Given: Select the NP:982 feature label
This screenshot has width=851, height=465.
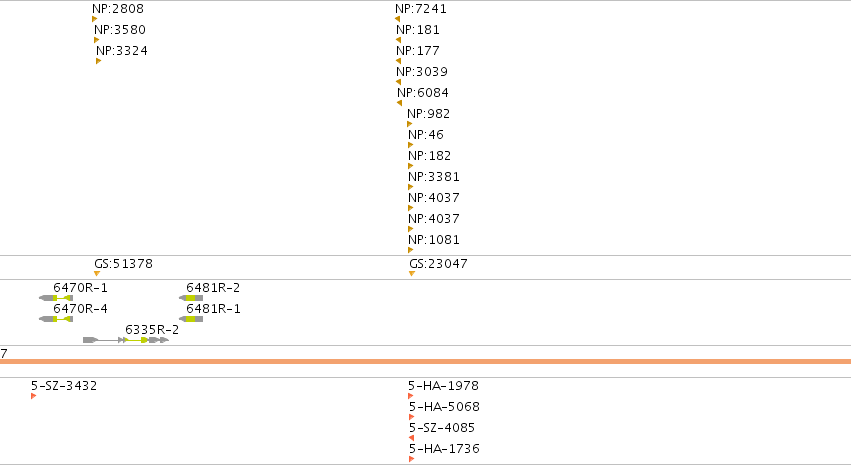Looking at the screenshot, I should click(429, 114).
